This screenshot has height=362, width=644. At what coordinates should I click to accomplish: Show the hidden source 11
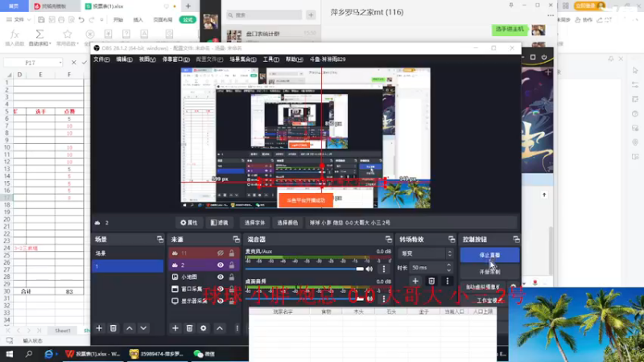pos(220,253)
